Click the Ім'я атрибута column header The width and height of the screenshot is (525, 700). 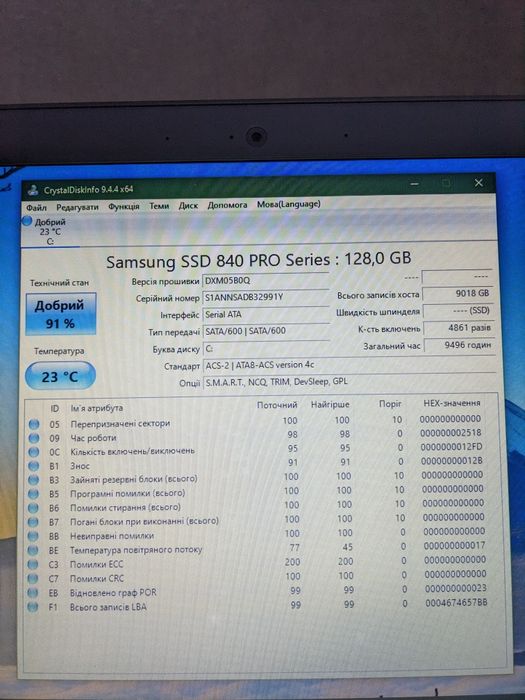tap(96, 408)
